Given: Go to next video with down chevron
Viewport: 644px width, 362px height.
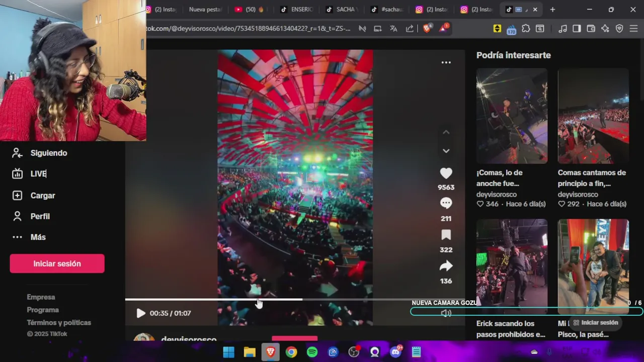Looking at the screenshot, I should pos(446,151).
